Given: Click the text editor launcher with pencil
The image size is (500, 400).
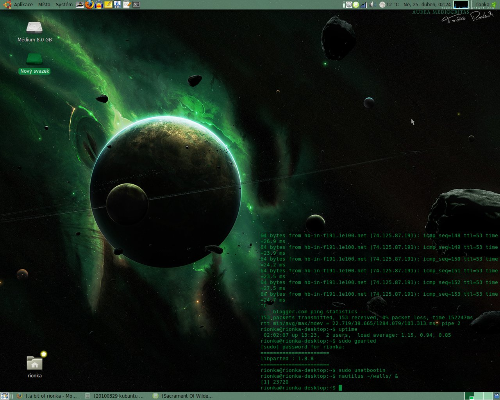Looking at the screenshot, I should 127,4.
